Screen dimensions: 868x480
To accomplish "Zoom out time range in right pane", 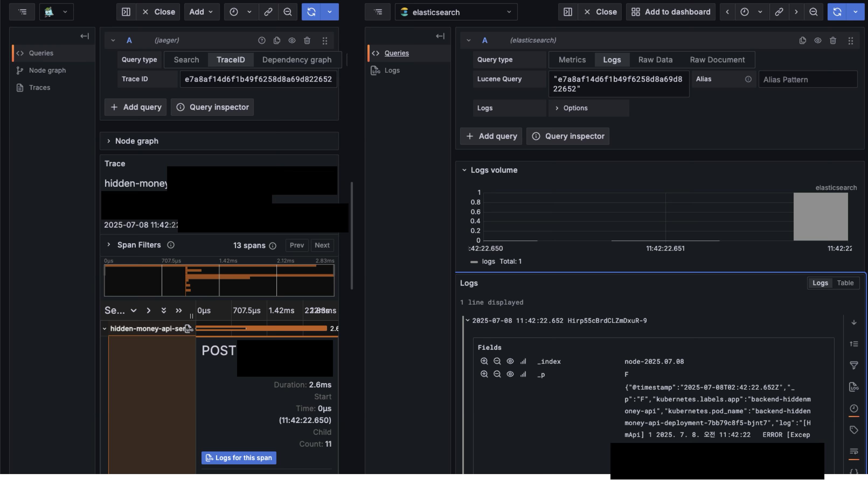I will [813, 12].
